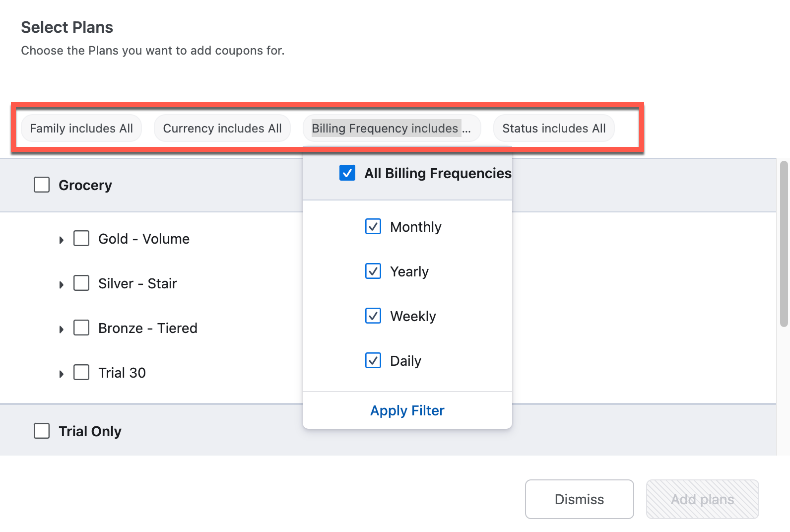Expand the Trial 30 plan arrow
790x532 pixels.
click(x=62, y=374)
